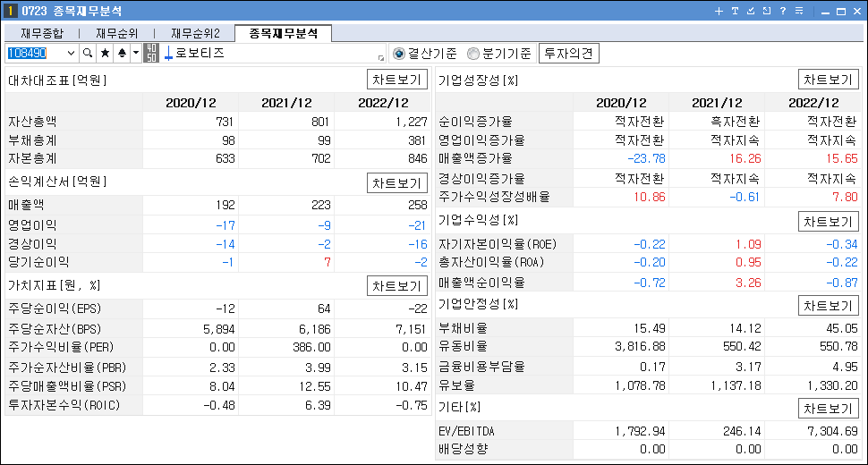Screen dimensions: 868x465
Task: Click 차트보기 for 기업성장성
Action: pos(828,80)
